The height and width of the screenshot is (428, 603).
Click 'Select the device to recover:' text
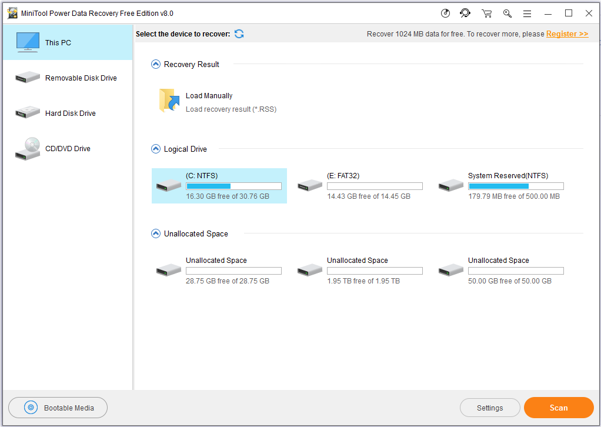click(x=183, y=34)
